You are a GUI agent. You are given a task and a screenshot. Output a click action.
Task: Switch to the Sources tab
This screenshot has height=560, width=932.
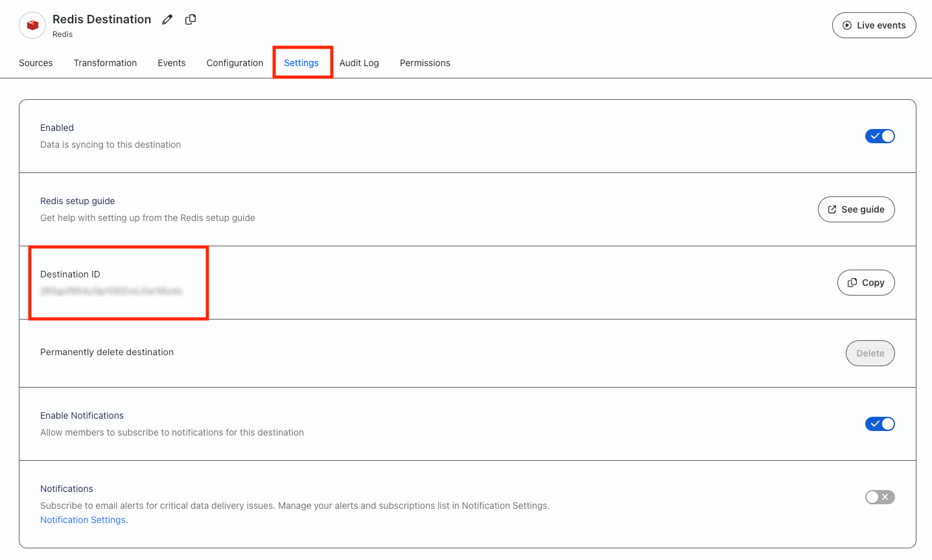[36, 63]
